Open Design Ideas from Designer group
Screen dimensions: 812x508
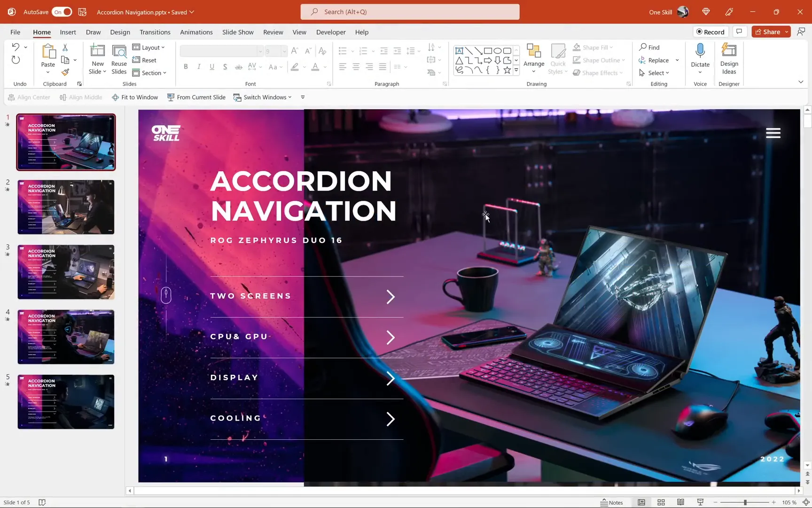coord(729,59)
